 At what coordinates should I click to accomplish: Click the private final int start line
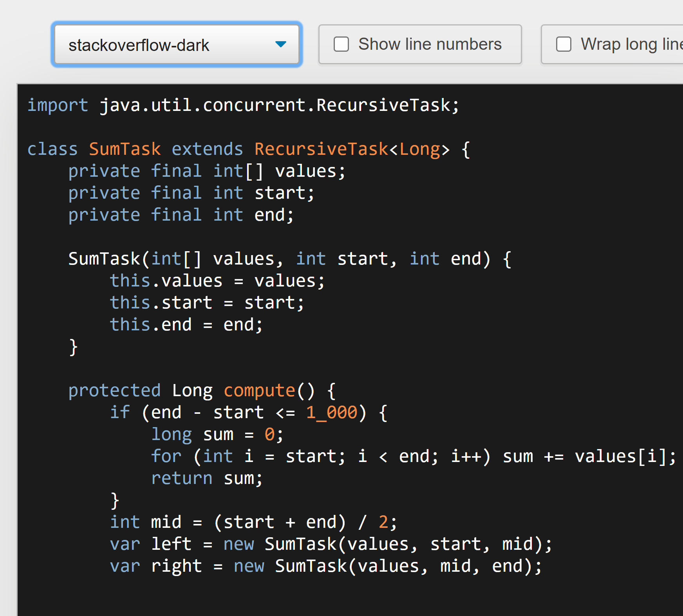tap(192, 193)
